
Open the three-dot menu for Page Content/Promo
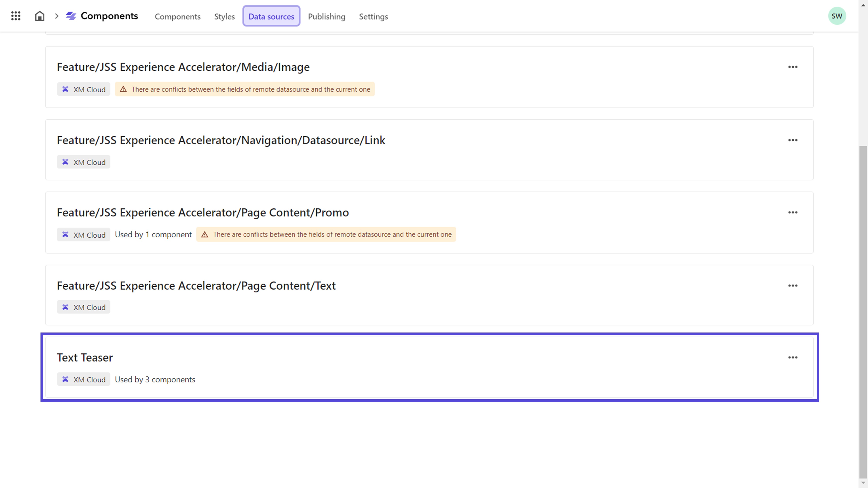[x=792, y=212]
